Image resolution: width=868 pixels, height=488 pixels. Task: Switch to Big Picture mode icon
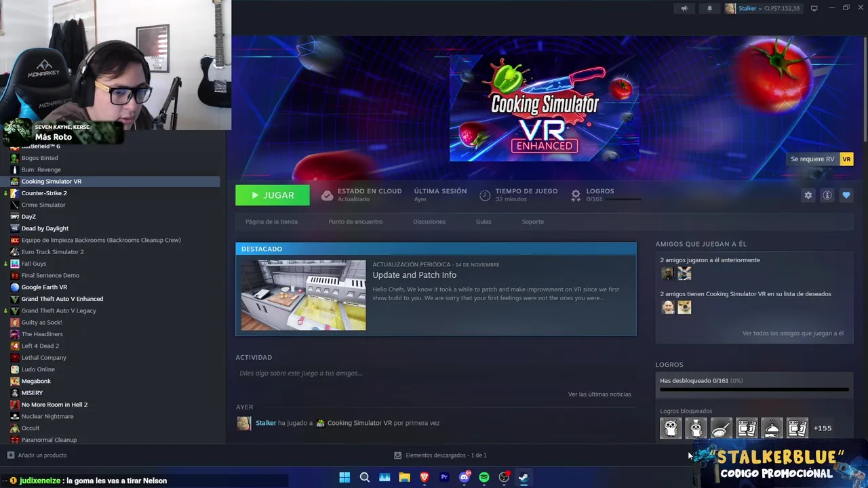point(814,8)
